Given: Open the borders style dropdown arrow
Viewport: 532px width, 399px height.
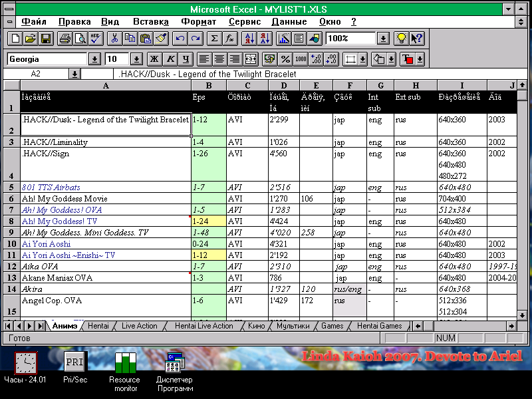Looking at the screenshot, I should pos(362,59).
